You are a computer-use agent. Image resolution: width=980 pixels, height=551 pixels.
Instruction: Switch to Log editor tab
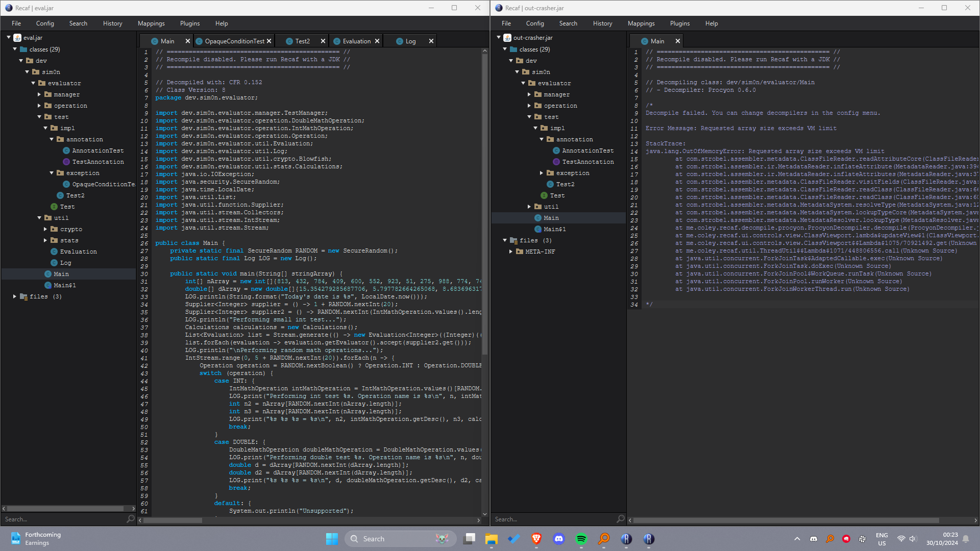pyautogui.click(x=410, y=41)
